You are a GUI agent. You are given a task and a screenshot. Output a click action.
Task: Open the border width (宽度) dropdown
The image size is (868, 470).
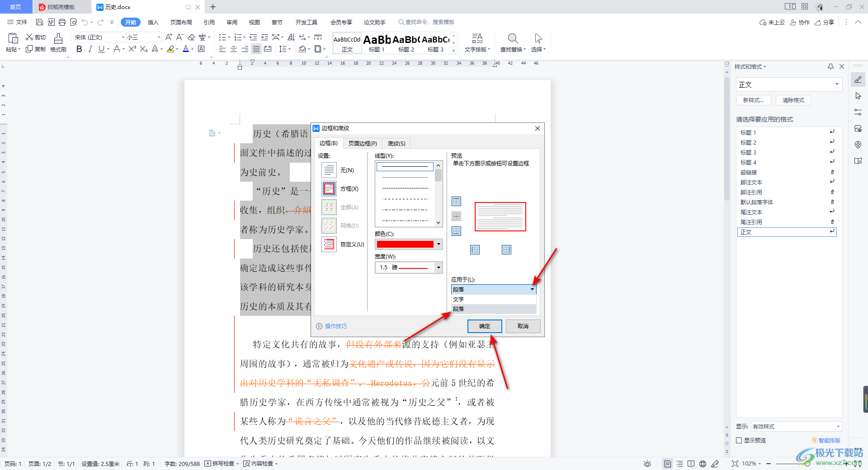point(438,268)
